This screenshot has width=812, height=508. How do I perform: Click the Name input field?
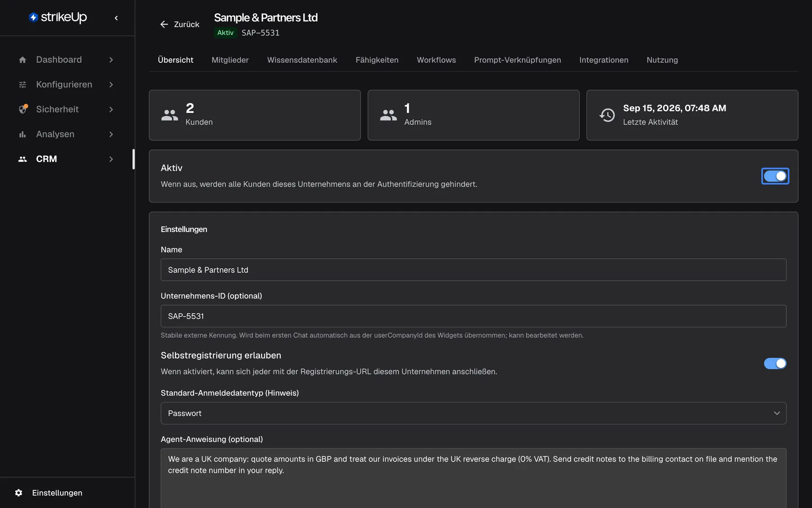click(473, 270)
